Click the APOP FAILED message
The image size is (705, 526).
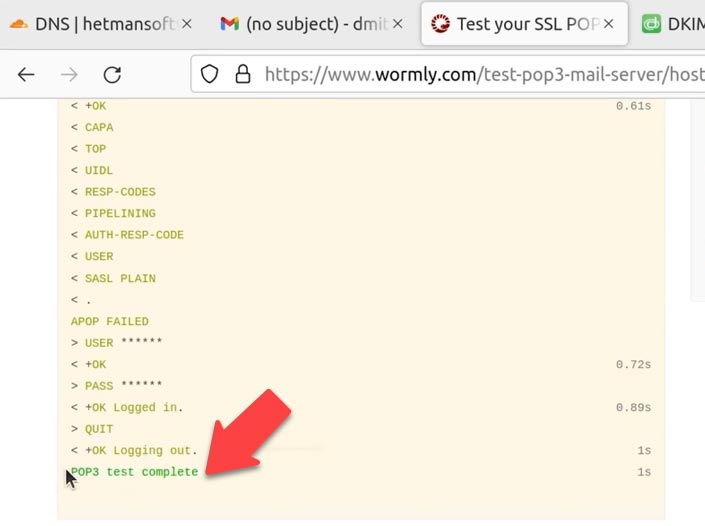(x=110, y=321)
